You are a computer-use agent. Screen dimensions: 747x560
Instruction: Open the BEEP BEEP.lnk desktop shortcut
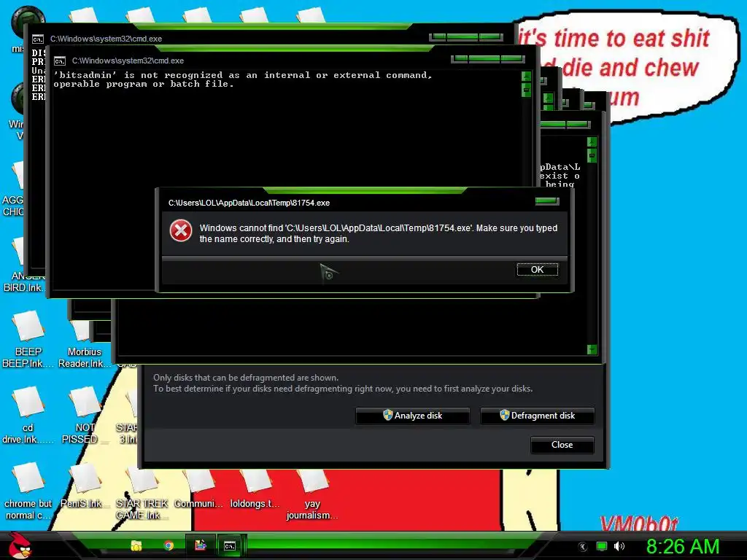click(28, 339)
